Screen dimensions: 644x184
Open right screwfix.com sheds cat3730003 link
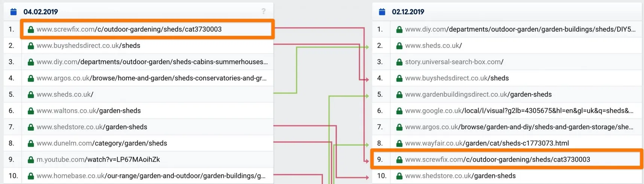[498, 160]
